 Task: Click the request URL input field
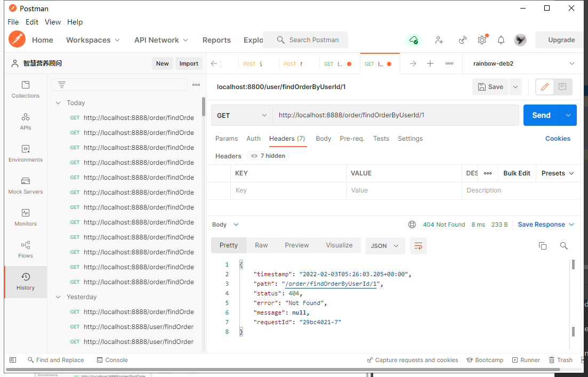pyautogui.click(x=396, y=115)
